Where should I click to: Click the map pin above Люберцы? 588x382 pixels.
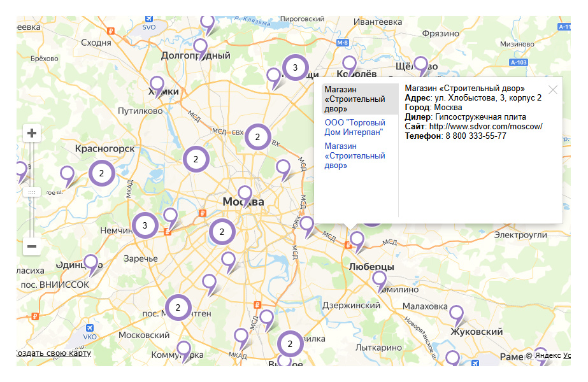pos(357,239)
